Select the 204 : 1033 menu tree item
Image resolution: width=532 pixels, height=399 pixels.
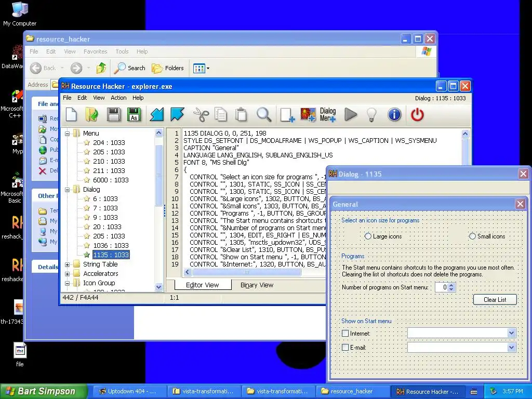click(x=109, y=142)
